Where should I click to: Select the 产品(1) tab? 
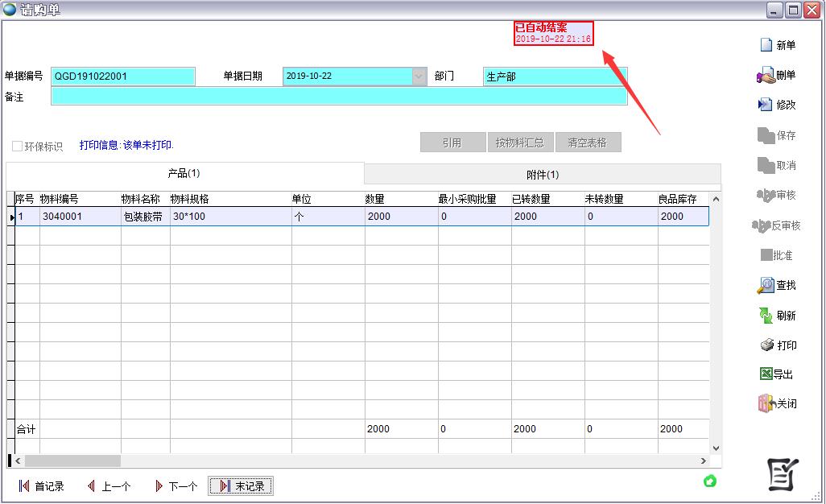point(184,173)
